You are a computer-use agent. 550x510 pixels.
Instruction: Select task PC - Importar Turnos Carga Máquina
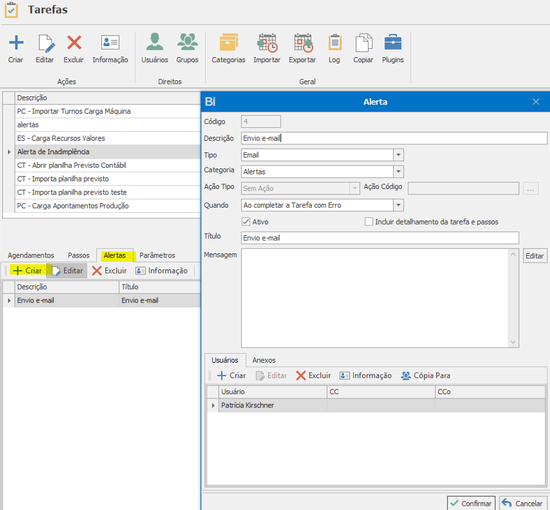pyautogui.click(x=107, y=111)
